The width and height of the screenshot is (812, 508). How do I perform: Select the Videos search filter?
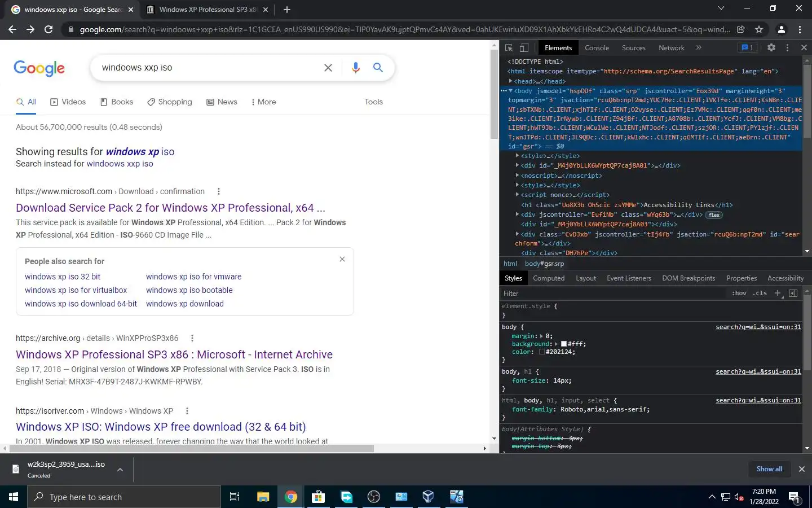pyautogui.click(x=68, y=102)
